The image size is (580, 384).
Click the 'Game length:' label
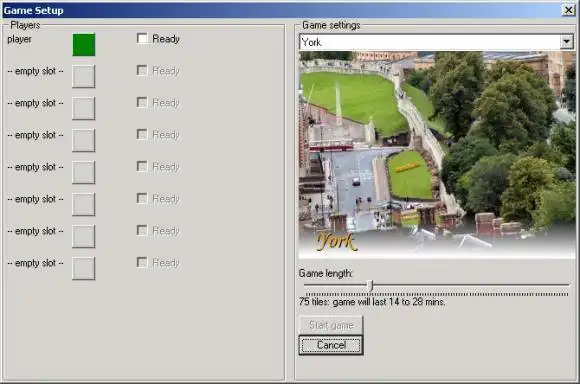point(326,273)
